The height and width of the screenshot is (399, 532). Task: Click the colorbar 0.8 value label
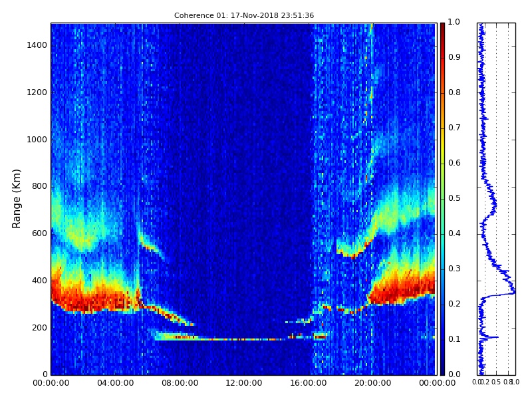[454, 92]
